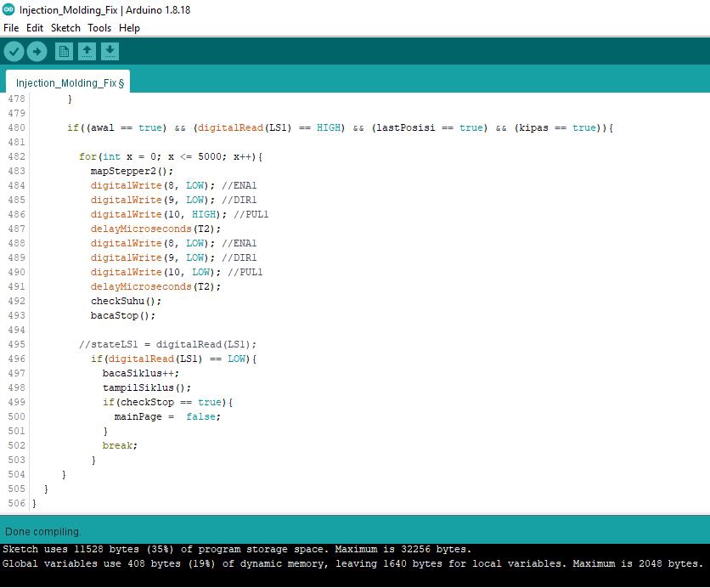Click digitalWrite(10, LOW) on line 490
710x588 pixels.
point(155,273)
